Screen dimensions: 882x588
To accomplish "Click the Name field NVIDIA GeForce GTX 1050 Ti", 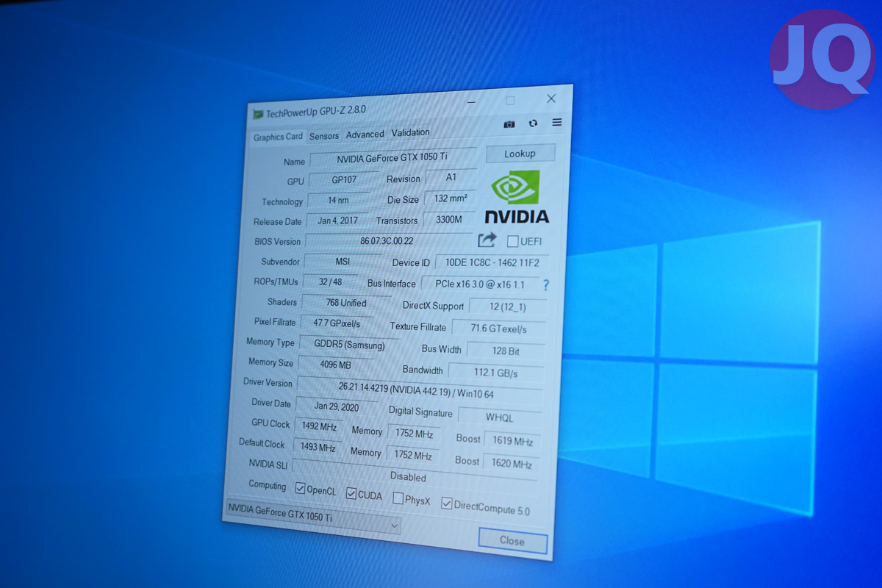I will (x=392, y=158).
